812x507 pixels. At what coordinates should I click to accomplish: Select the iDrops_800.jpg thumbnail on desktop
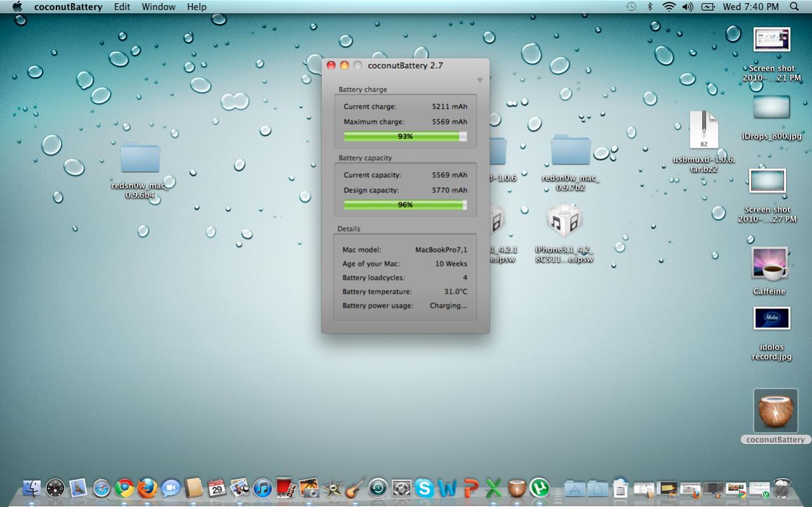(771, 107)
